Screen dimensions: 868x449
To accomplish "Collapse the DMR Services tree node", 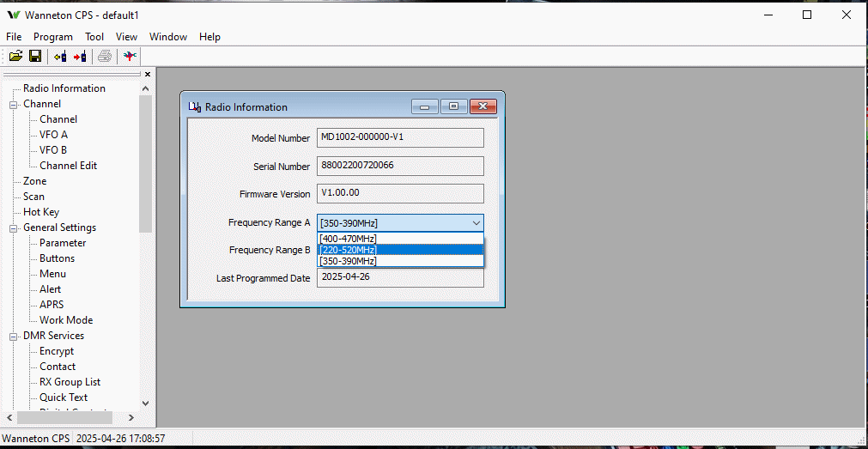I will point(13,336).
